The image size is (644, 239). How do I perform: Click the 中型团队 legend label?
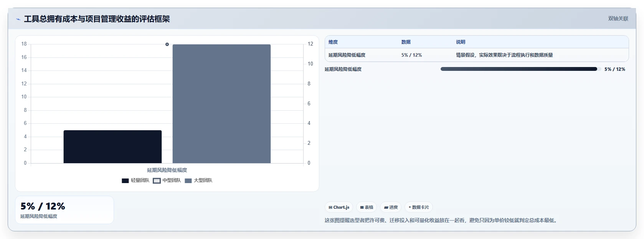click(172, 180)
